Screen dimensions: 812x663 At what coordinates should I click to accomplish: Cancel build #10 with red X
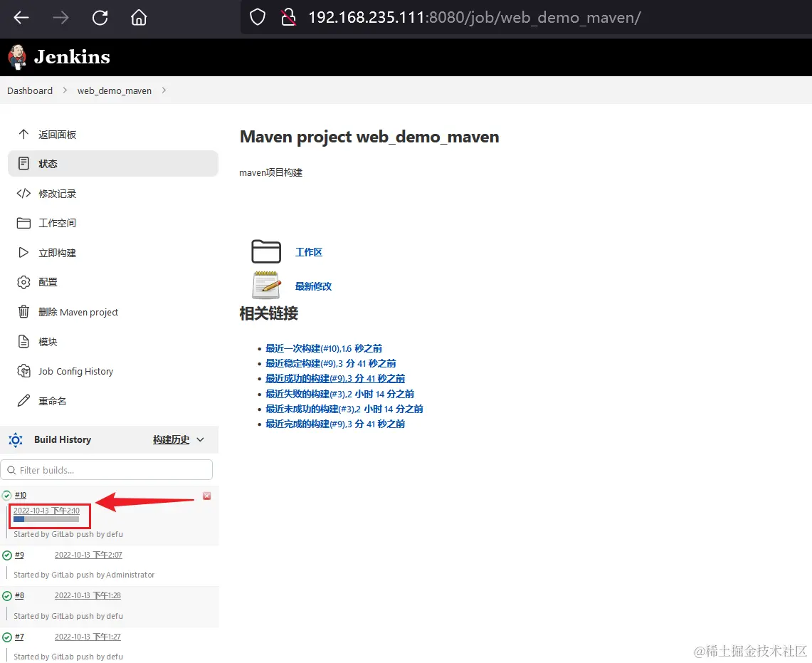pos(206,496)
